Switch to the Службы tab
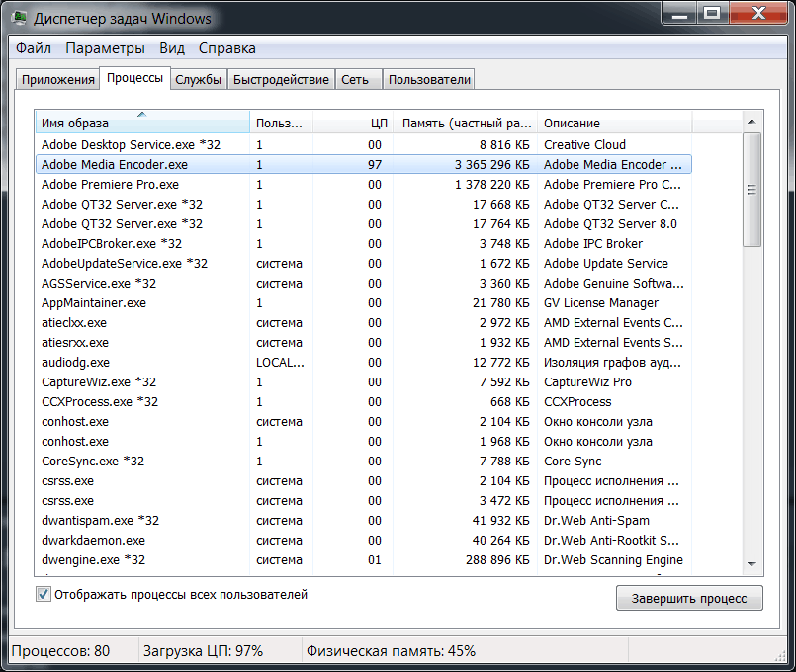The image size is (796, 672). coord(198,80)
